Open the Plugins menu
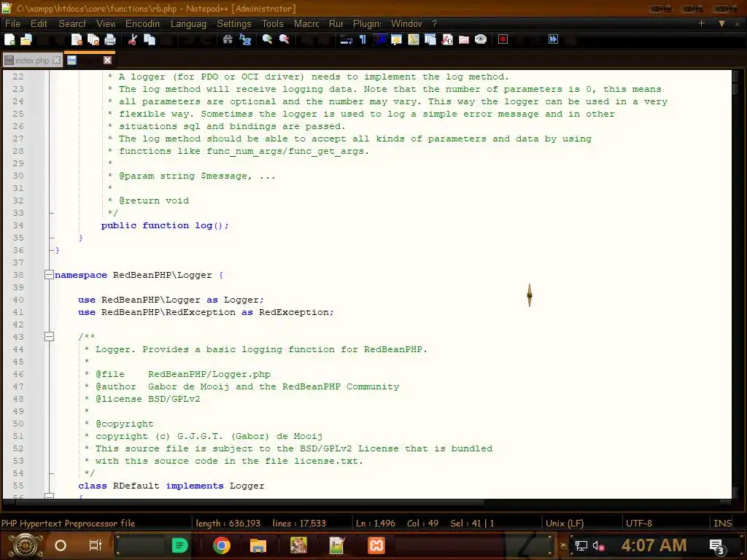 (367, 23)
